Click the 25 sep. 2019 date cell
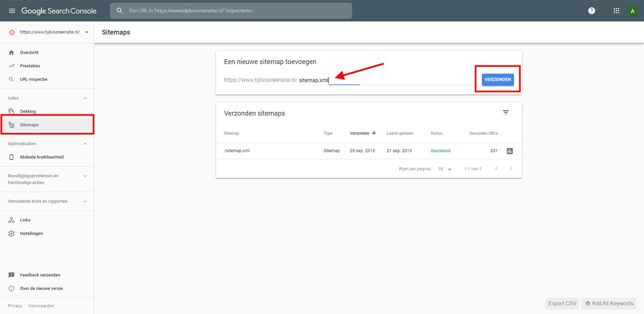 [x=362, y=151]
